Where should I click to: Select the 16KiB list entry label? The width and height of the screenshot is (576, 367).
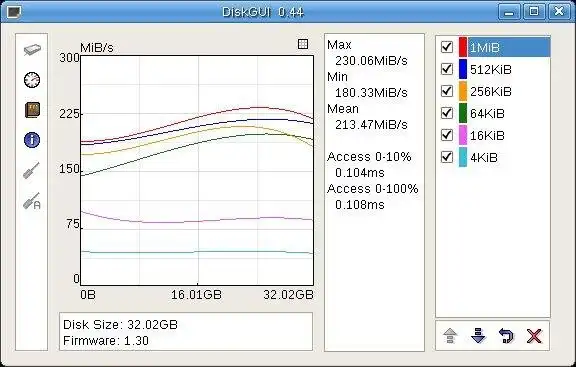(x=487, y=136)
